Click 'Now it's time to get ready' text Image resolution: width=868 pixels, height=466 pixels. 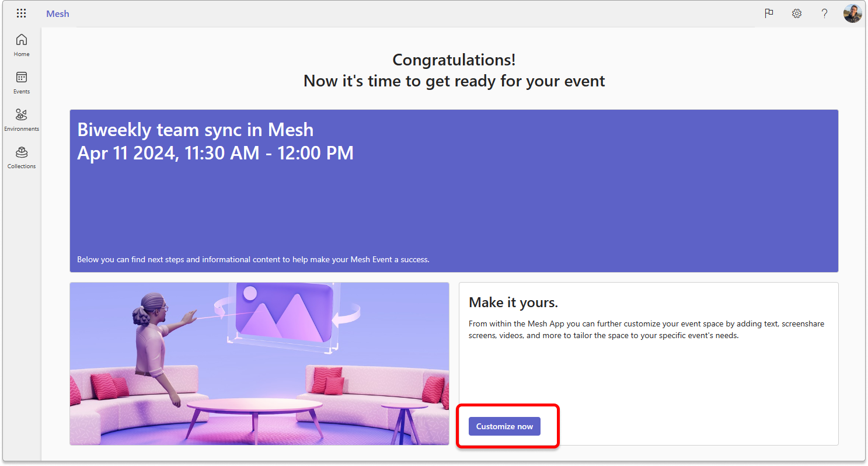pyautogui.click(x=454, y=81)
